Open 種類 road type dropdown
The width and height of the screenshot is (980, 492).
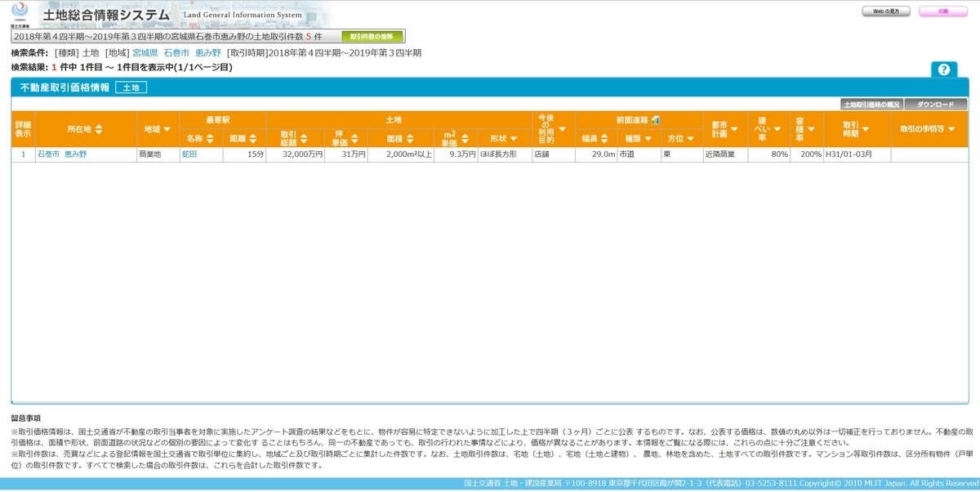pos(648,139)
